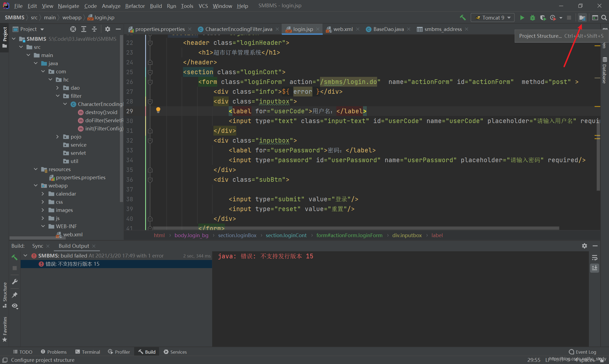The width and height of the screenshot is (609, 364).
Task: Expand the pojo package
Action: pyautogui.click(x=58, y=137)
